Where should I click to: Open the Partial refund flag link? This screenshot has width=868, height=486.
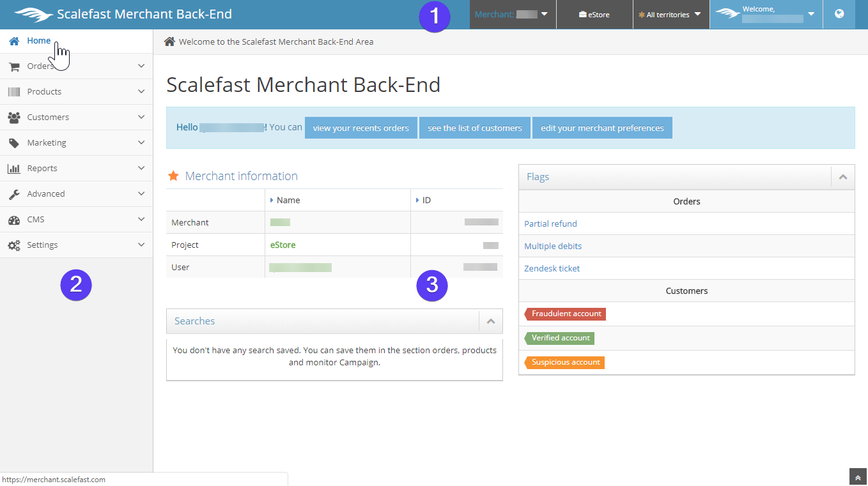tap(550, 224)
